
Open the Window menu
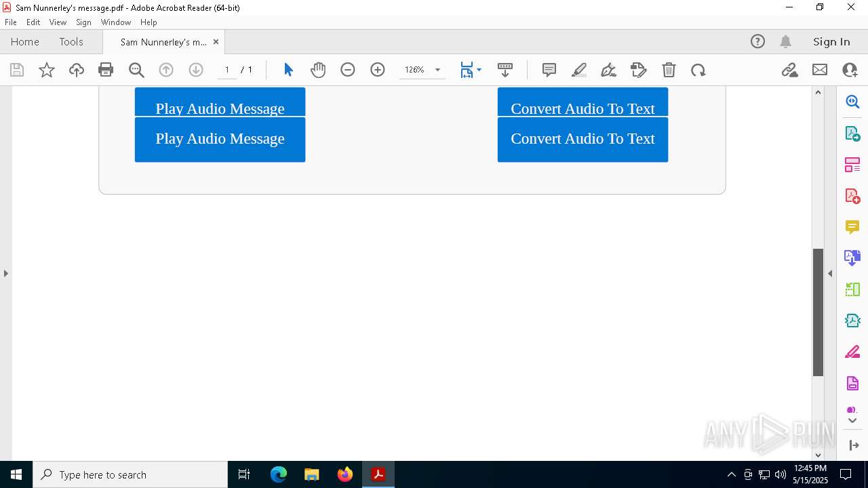[116, 22]
